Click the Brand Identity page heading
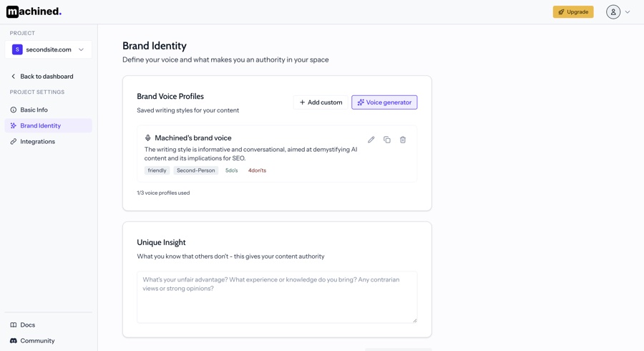This screenshot has height=351, width=644. pyautogui.click(x=155, y=46)
